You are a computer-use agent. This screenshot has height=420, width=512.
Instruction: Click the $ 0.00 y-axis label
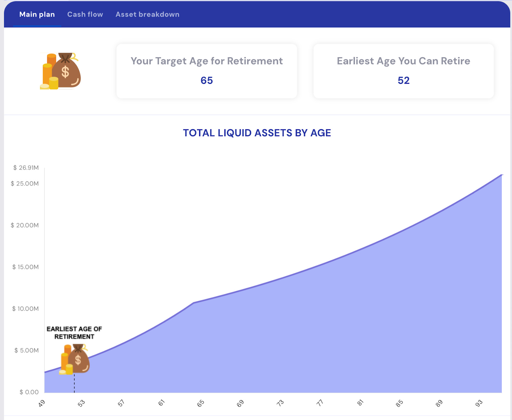(29, 392)
